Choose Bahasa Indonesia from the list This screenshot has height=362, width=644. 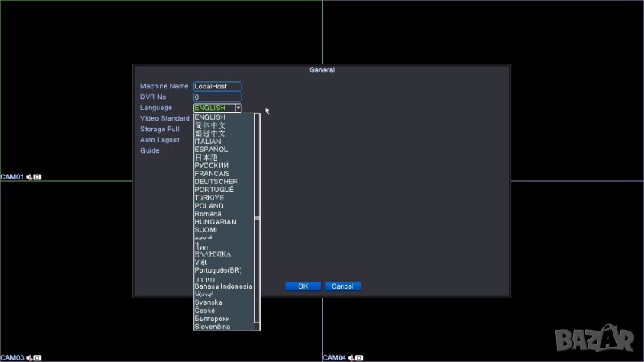223,286
